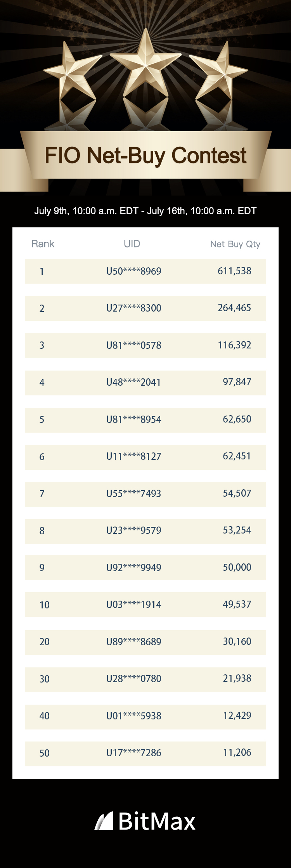The image size is (291, 868).
Task: Click the 21,938 quantity in rank 30
Action: coord(237,678)
